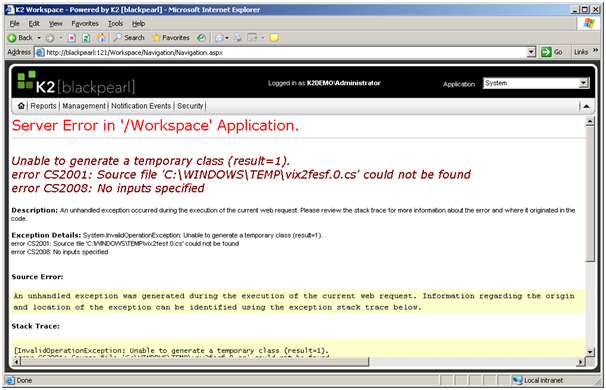Click the K2 Workspace home icon
Image resolution: width=606 pixels, height=390 pixels.
pyautogui.click(x=21, y=106)
